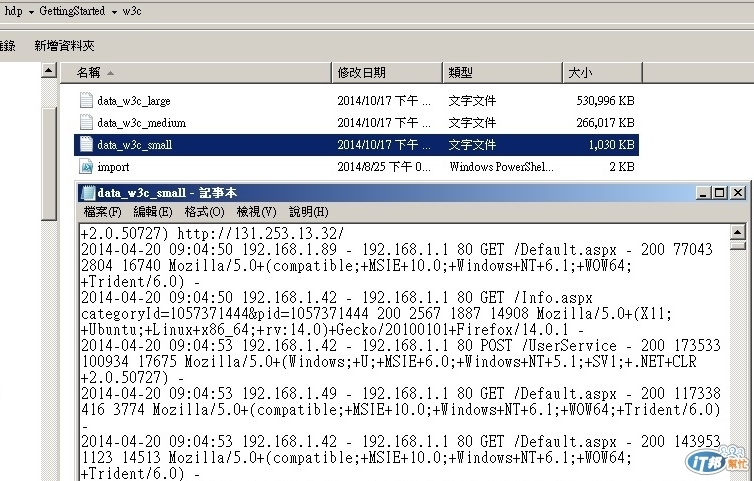
Task: Click the data_w3c_small file icon
Action: [86, 144]
